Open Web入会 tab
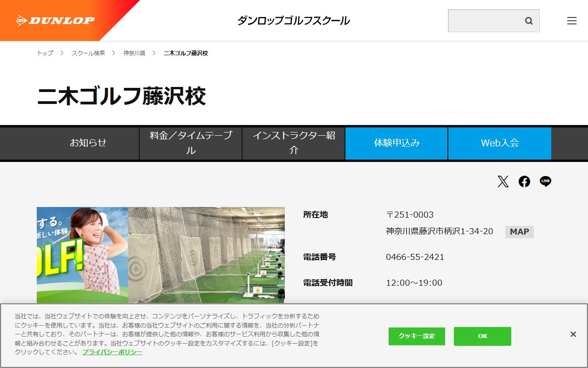This screenshot has height=368, width=588. pyautogui.click(x=500, y=143)
